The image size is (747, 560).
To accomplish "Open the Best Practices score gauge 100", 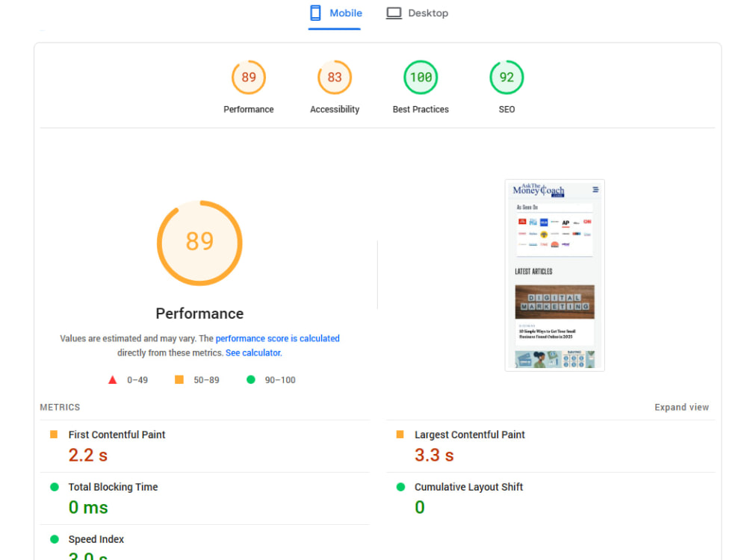I will (x=421, y=77).
